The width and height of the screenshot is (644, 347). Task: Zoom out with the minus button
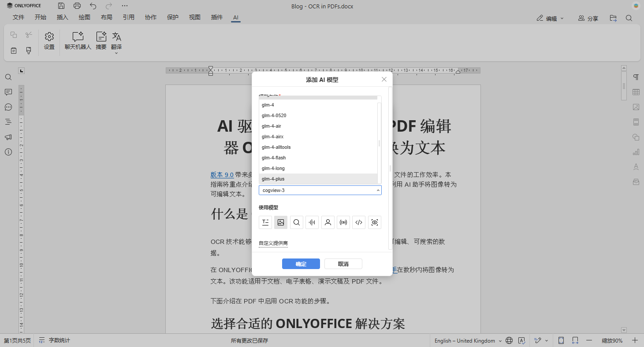pyautogui.click(x=589, y=340)
